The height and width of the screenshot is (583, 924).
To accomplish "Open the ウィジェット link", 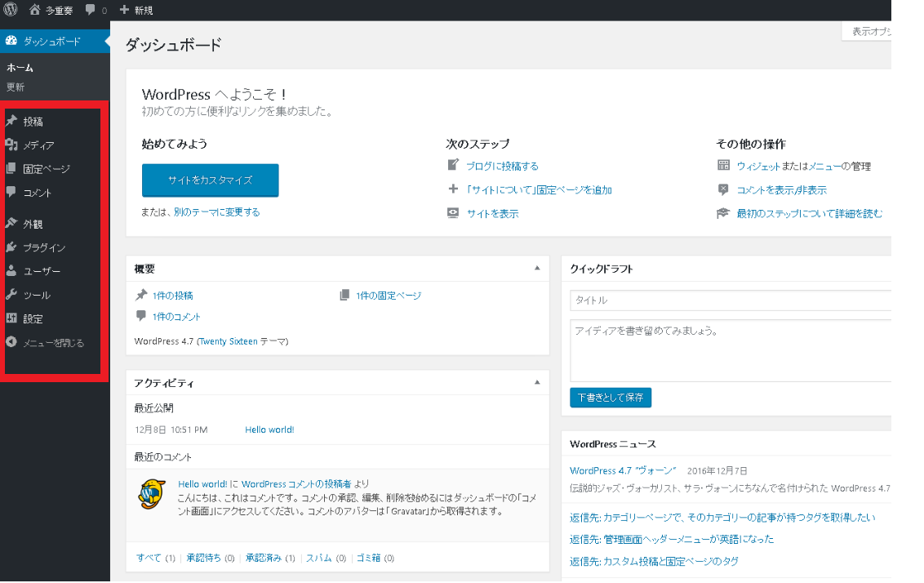I will (758, 167).
